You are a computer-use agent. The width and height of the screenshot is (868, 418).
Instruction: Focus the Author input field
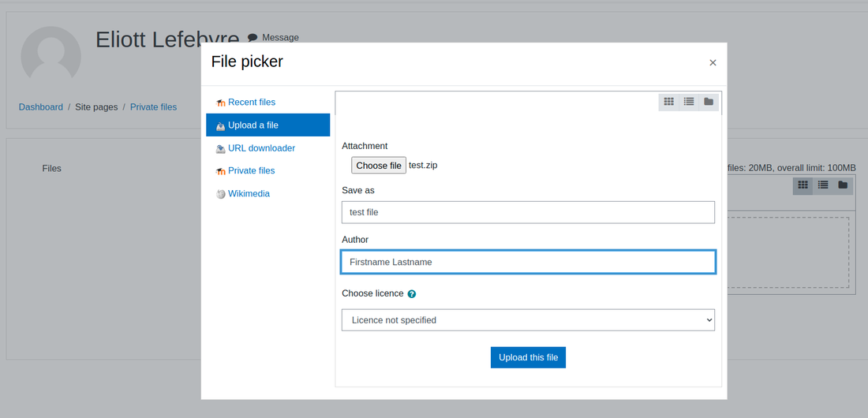pos(528,262)
